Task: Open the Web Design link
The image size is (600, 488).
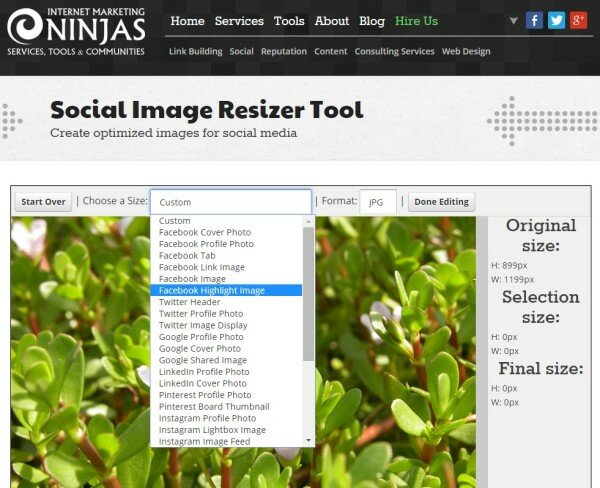Action: pos(466,52)
